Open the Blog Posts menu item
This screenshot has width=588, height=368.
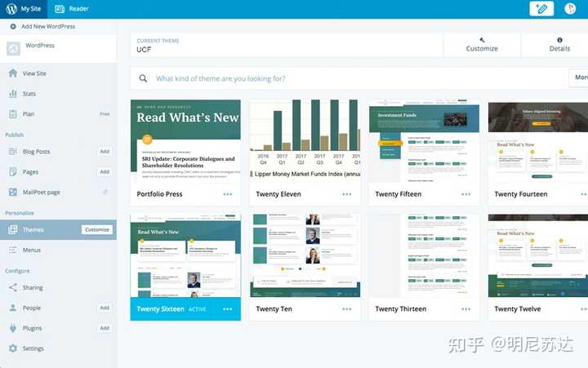36,152
